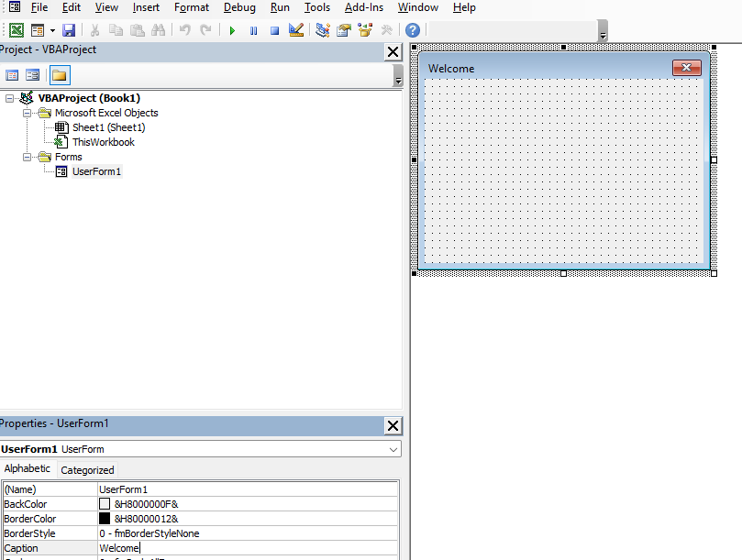
Task: Click the Properties Window toolbar icon
Action: coord(343,29)
